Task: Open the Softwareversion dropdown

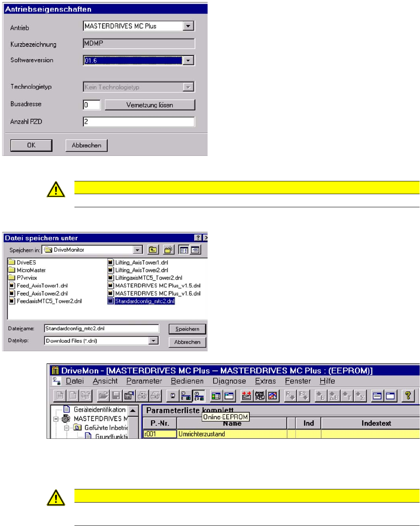Action: click(188, 60)
